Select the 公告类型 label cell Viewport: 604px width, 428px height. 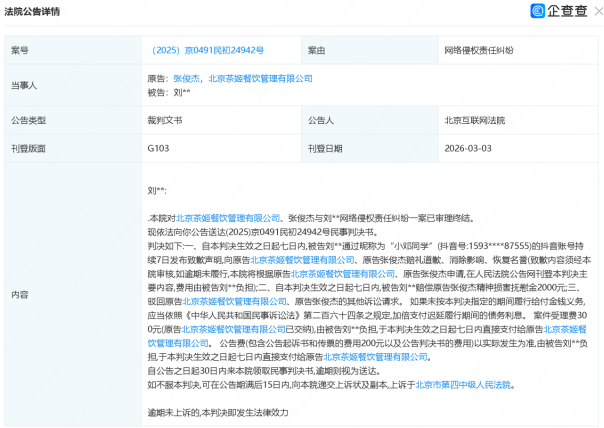73,120
